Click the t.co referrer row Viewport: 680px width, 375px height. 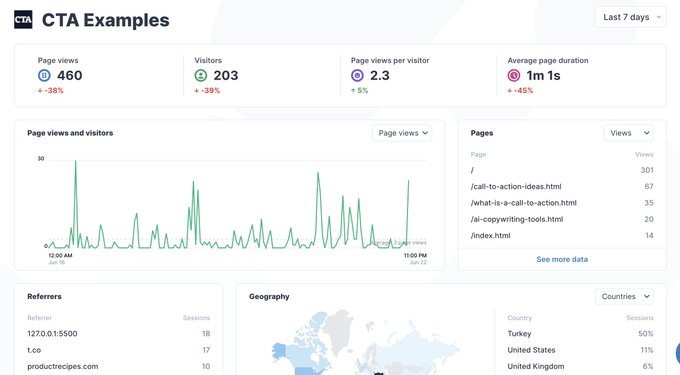[x=119, y=350]
